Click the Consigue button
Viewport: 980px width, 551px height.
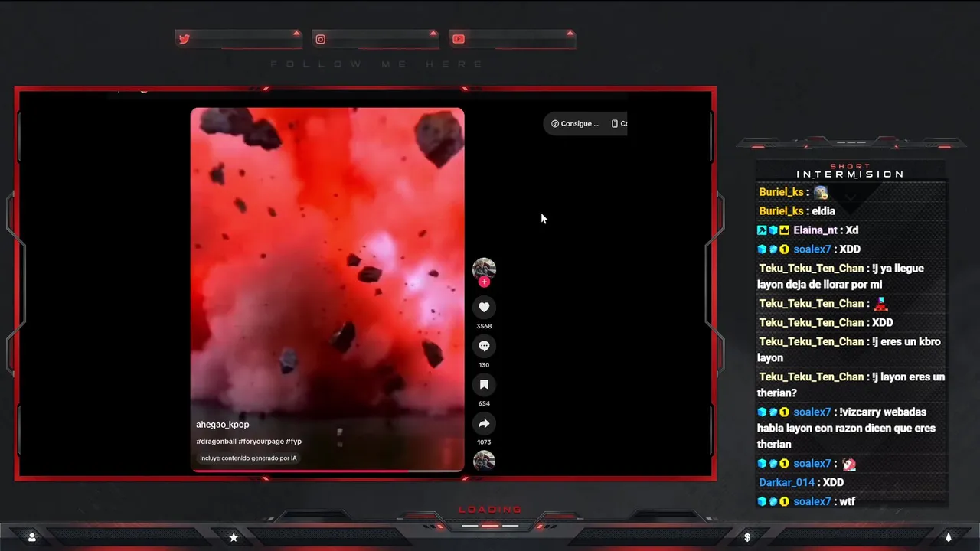pos(575,123)
